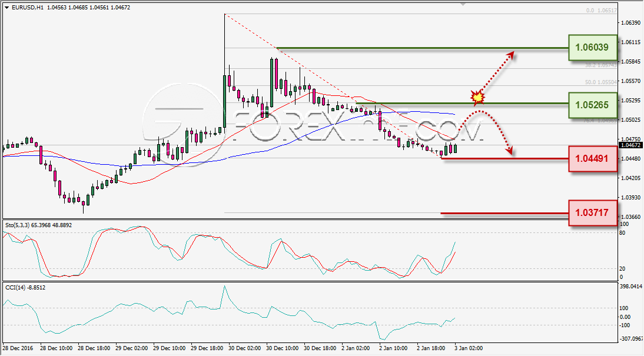
Task: Click the 1.05295 price axis label
Action: (630, 100)
